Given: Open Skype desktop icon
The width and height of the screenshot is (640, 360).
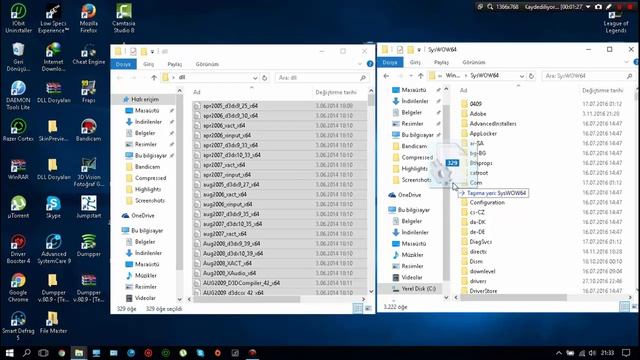Looking at the screenshot, I should pos(53,207).
